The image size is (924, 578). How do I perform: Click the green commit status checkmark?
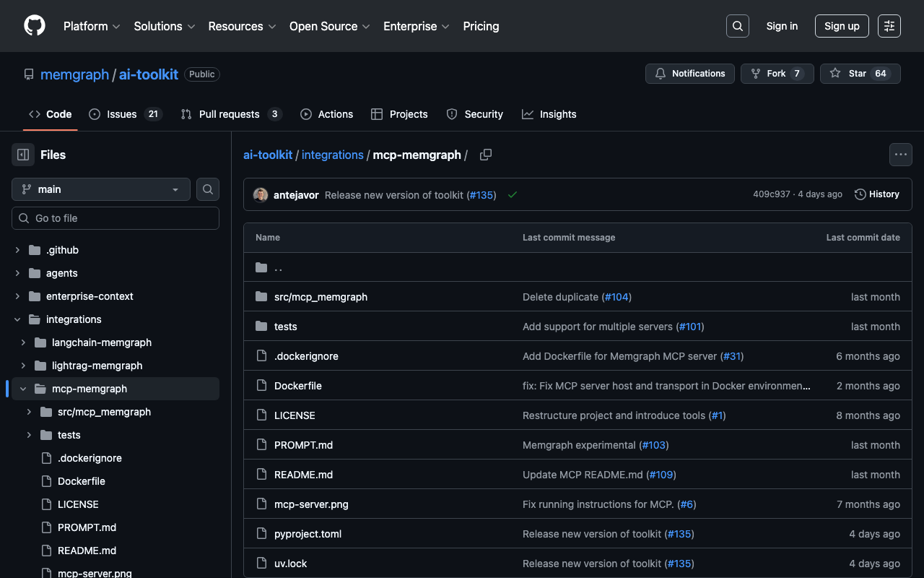[x=513, y=195]
